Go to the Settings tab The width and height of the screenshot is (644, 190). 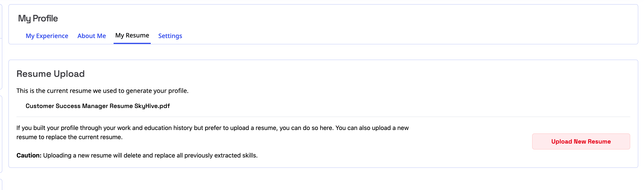(170, 36)
